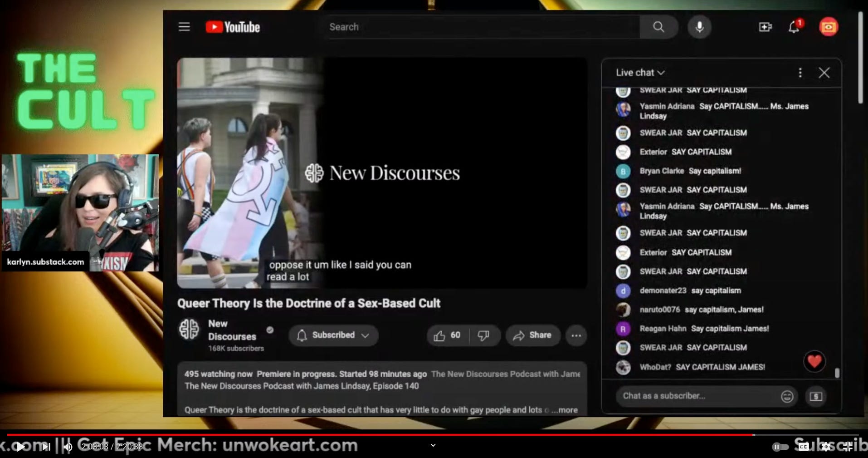This screenshot has height=458, width=868.
Task: Open the YouTube hamburger guide menu
Action: click(184, 27)
